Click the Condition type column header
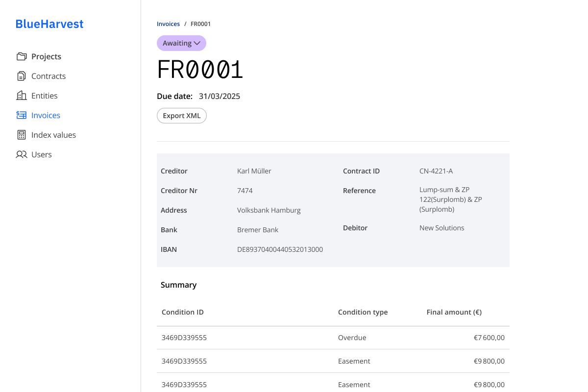This screenshot has width=588, height=392. click(363, 312)
